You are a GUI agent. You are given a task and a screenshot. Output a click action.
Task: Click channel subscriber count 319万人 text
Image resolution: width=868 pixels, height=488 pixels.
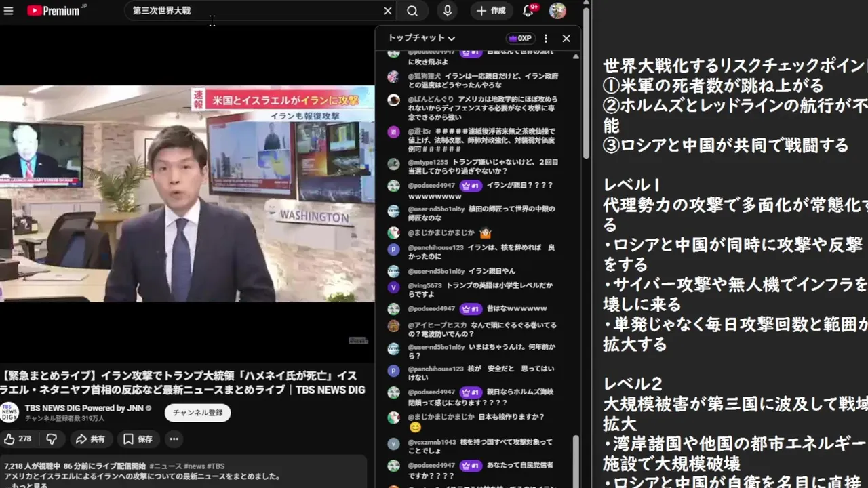(65, 418)
